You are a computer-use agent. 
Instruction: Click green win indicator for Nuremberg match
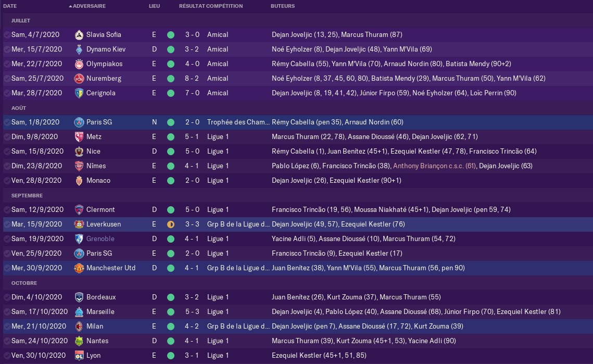click(x=171, y=79)
